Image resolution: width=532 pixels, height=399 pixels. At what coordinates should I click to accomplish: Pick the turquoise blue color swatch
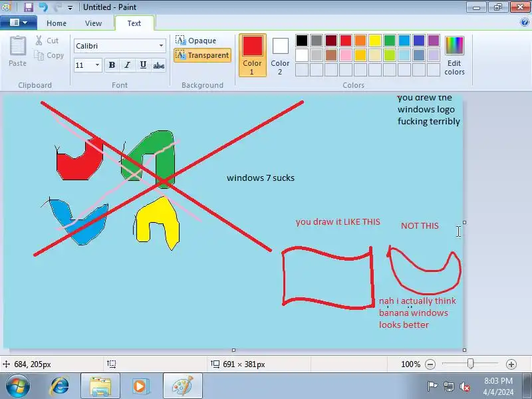[404, 41]
